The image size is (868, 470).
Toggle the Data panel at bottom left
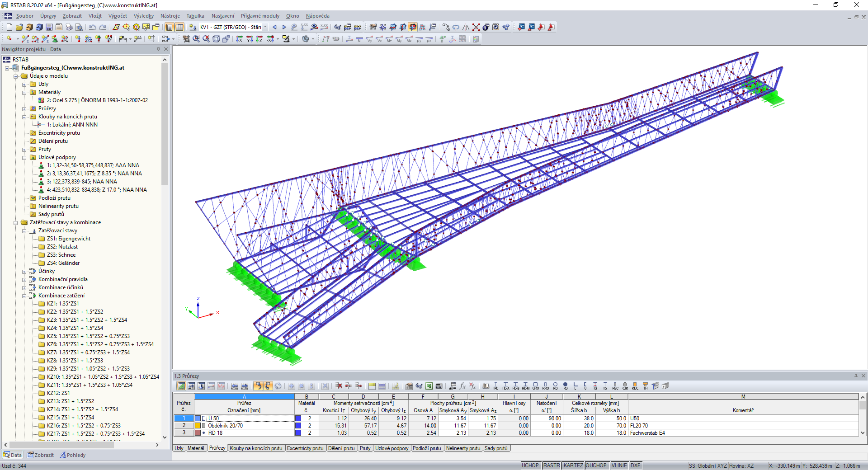pos(12,455)
